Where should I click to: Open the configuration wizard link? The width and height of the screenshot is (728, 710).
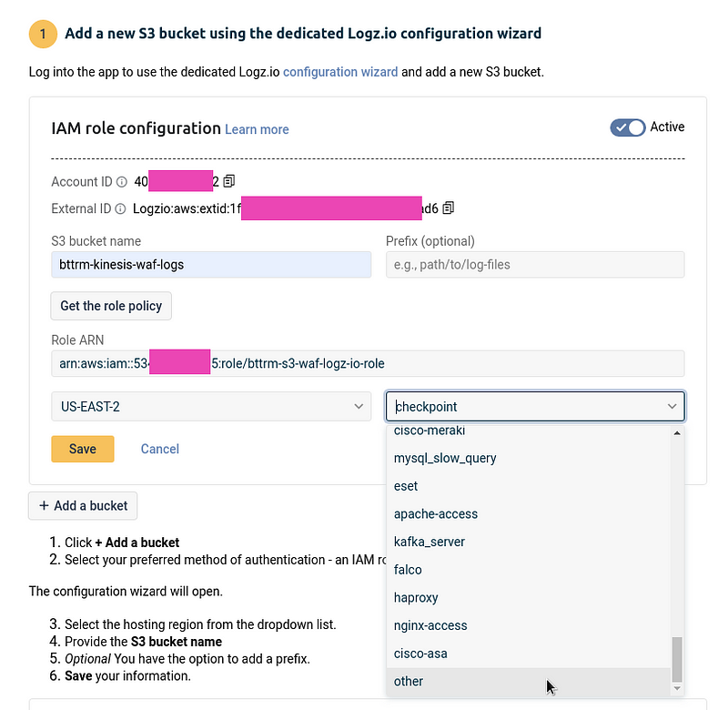pyautogui.click(x=340, y=72)
